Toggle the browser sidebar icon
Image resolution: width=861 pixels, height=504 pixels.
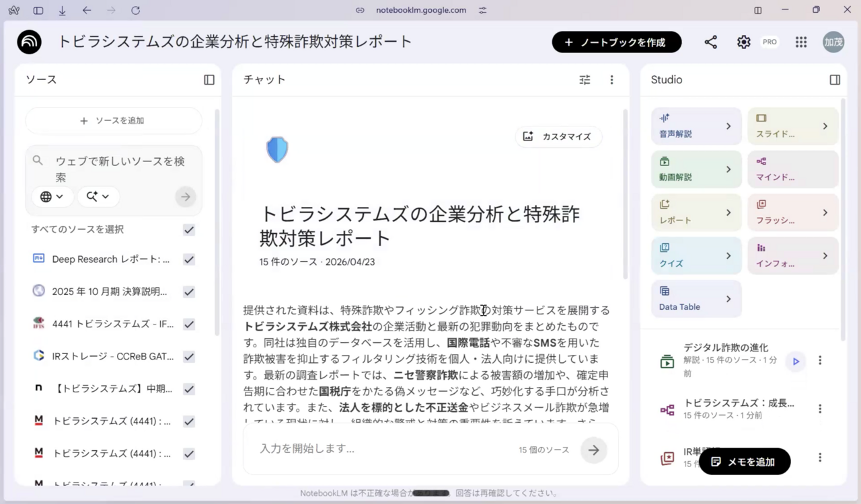(38, 10)
